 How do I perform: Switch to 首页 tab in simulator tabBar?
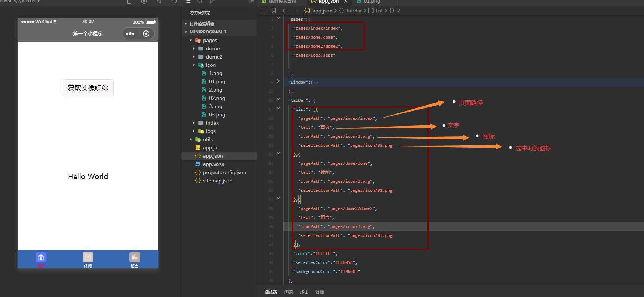pyautogui.click(x=41, y=260)
